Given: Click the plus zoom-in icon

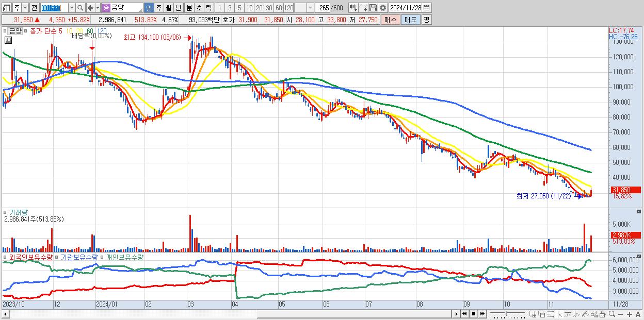Looking at the screenshot, I should point(630,314).
